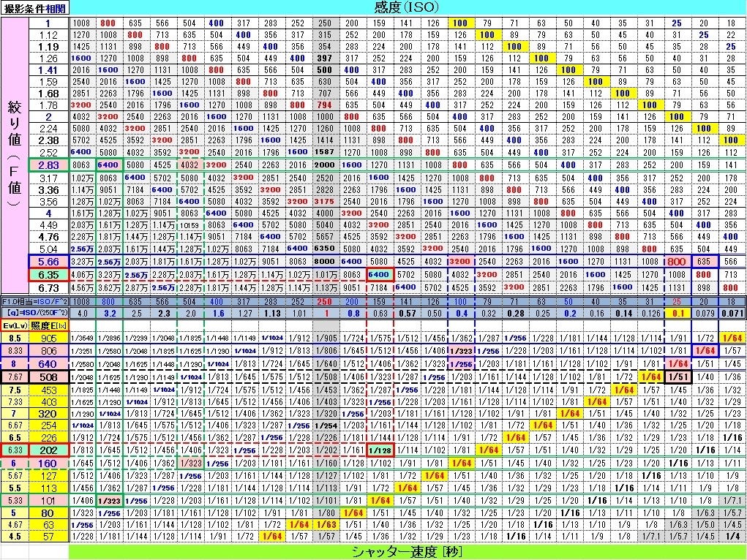Click illuminance value 453
747x560 pixels.
48,390
